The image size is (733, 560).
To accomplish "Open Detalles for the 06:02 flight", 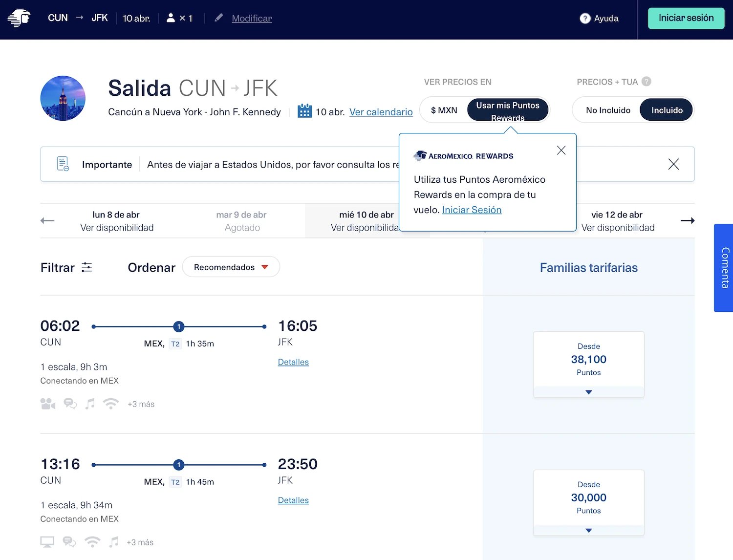I will (293, 362).
